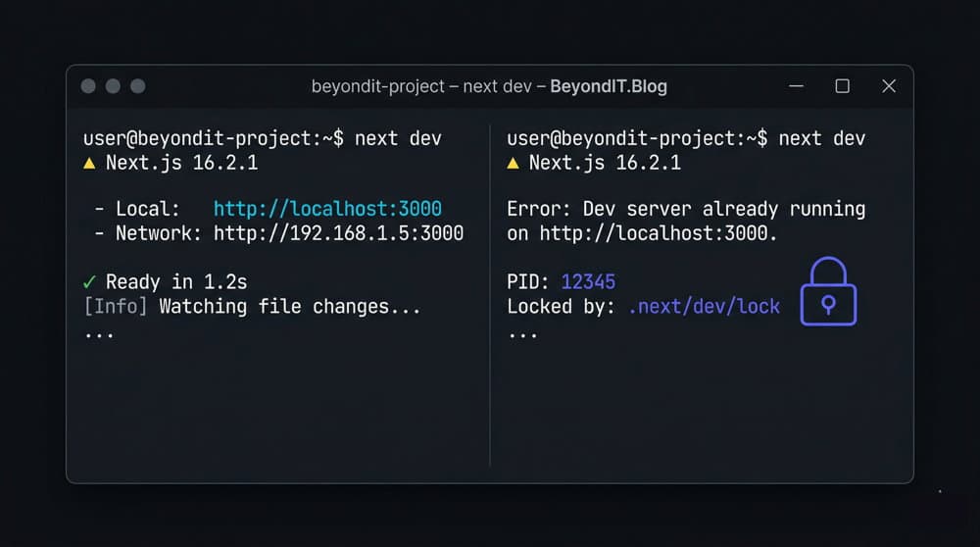Image resolution: width=980 pixels, height=547 pixels.
Task: Click the '[Info]' tag
Action: coord(116,306)
